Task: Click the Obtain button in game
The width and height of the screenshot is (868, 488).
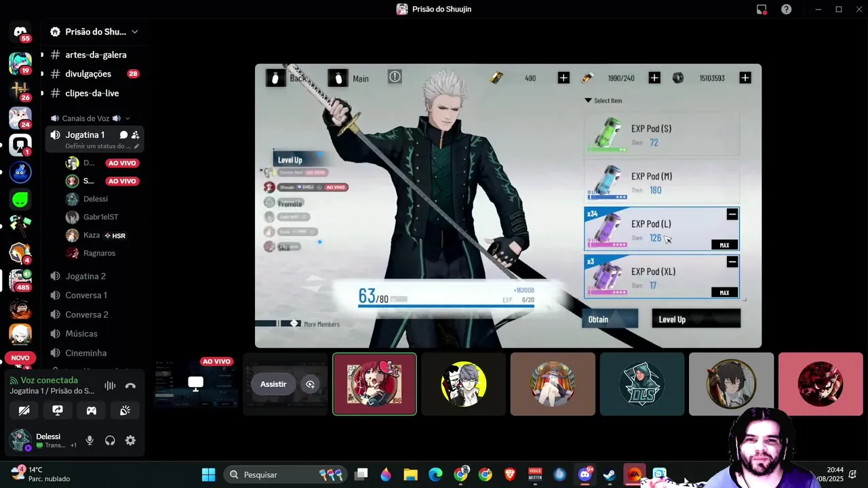Action: pyautogui.click(x=610, y=319)
